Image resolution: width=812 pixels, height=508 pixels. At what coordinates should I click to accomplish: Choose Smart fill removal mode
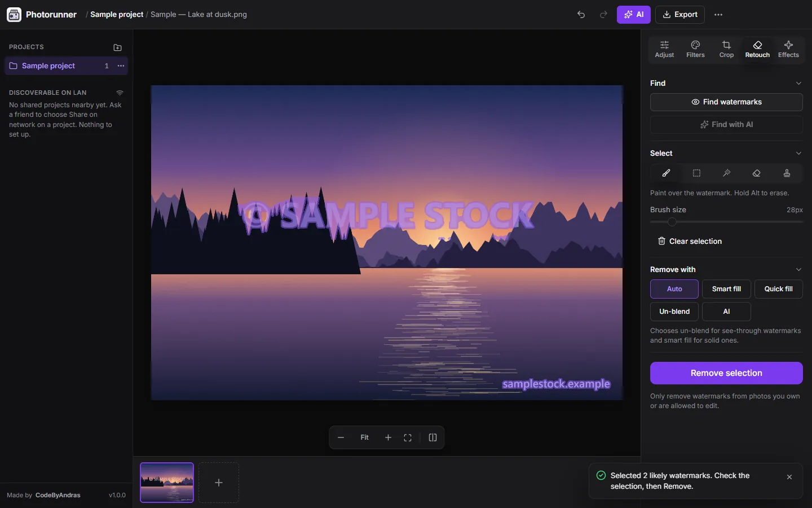726,289
